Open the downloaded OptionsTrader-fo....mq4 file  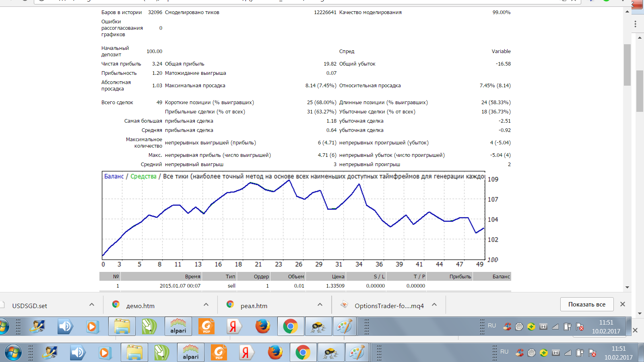389,306
